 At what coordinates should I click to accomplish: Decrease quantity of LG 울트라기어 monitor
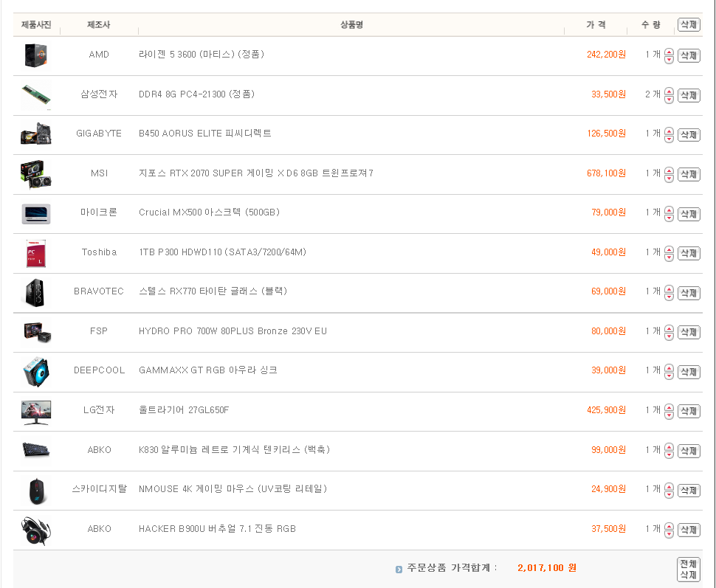669,415
